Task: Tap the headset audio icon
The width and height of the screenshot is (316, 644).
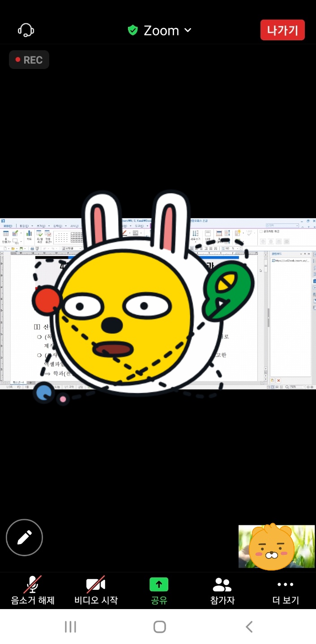Action: (26, 30)
